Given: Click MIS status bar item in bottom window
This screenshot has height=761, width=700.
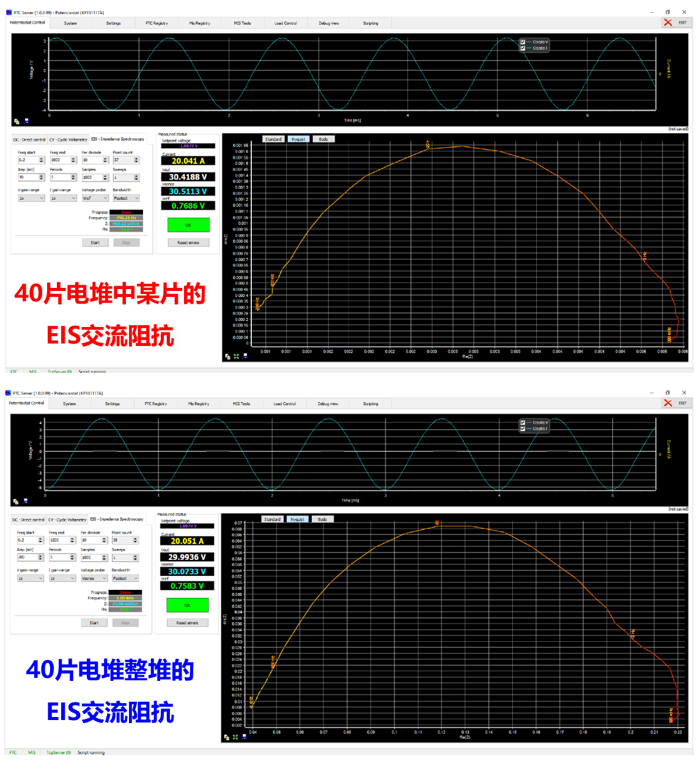Looking at the screenshot, I should [32, 752].
